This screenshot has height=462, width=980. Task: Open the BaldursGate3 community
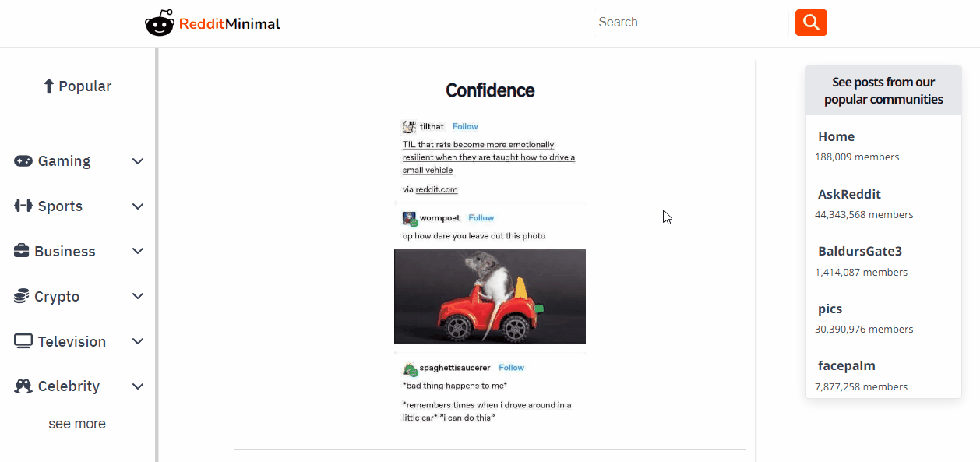click(859, 252)
